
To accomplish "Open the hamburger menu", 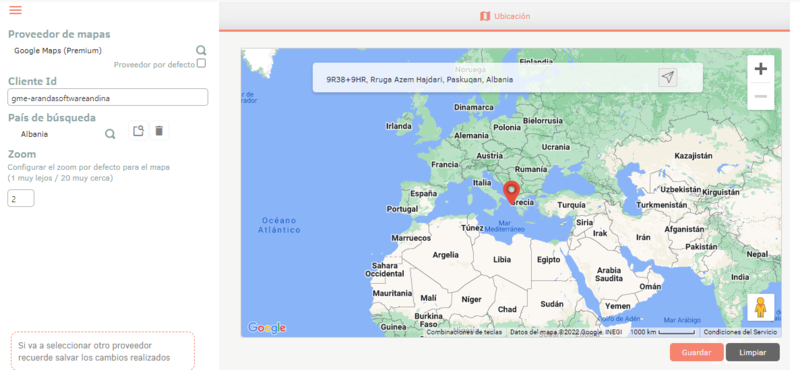I will point(15,10).
